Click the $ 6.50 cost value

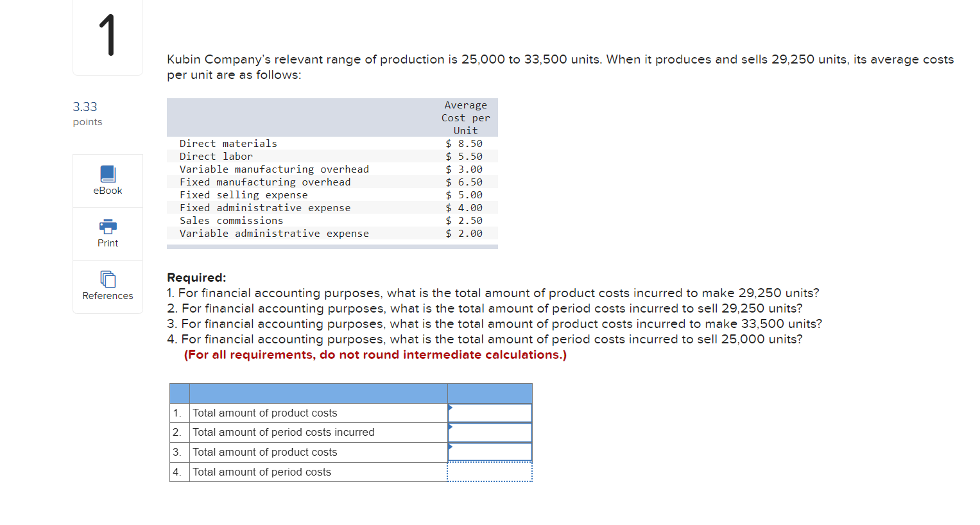464,182
